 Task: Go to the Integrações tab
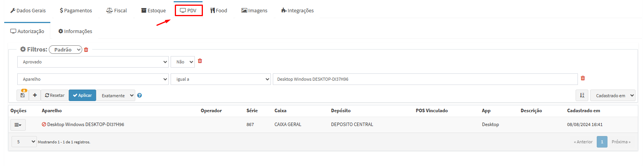click(297, 10)
